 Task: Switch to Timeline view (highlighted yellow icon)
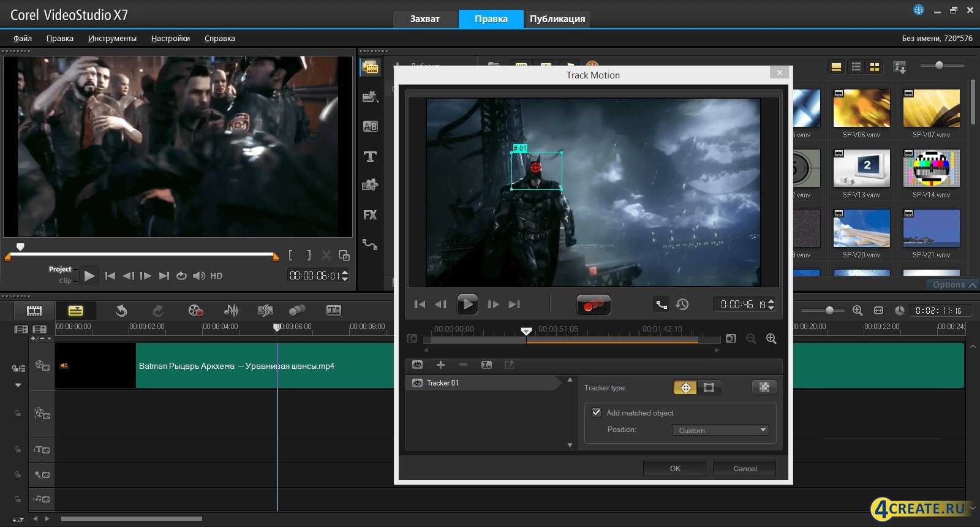coord(75,311)
